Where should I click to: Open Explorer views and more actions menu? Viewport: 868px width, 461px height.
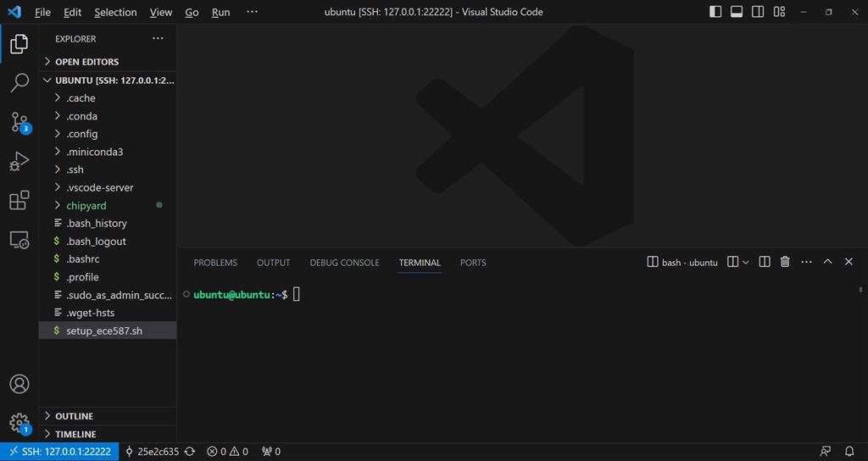(158, 38)
